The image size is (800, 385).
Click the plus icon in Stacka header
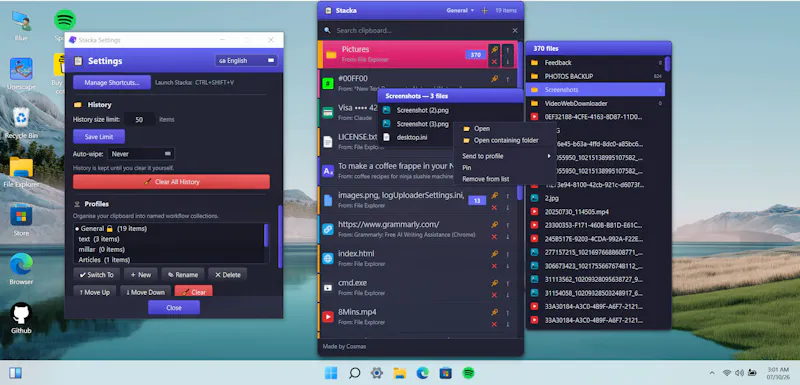(485, 10)
